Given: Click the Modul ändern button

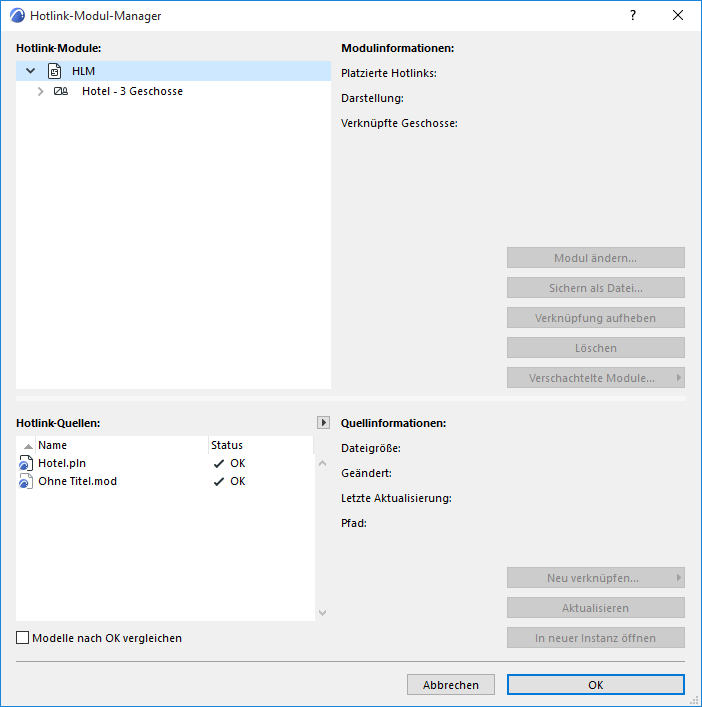Looking at the screenshot, I should coord(596,258).
